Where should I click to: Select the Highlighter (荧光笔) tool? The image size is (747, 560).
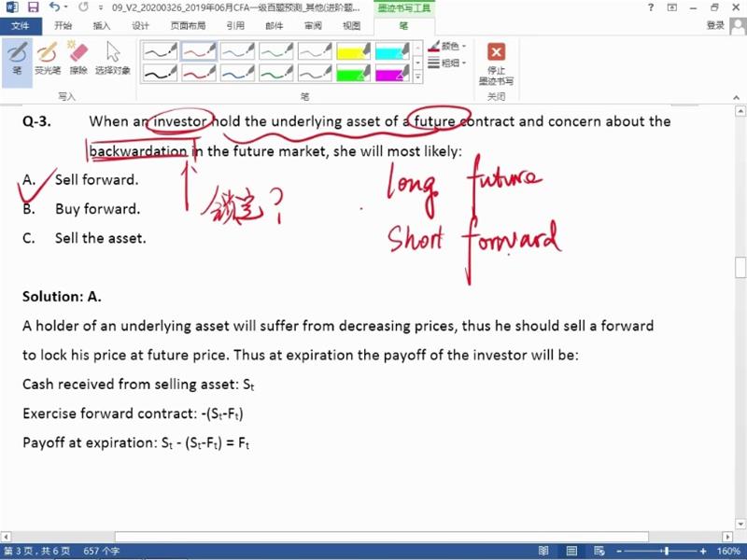pyautogui.click(x=47, y=57)
